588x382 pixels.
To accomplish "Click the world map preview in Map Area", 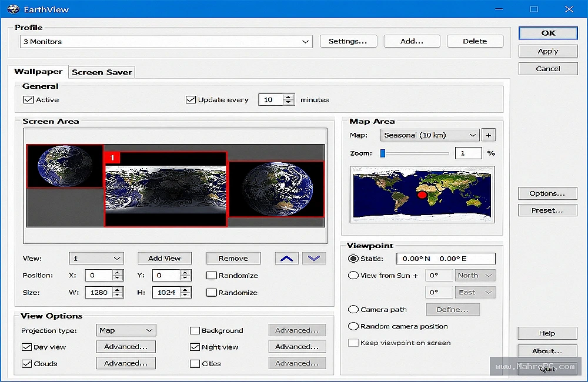I will [x=422, y=195].
